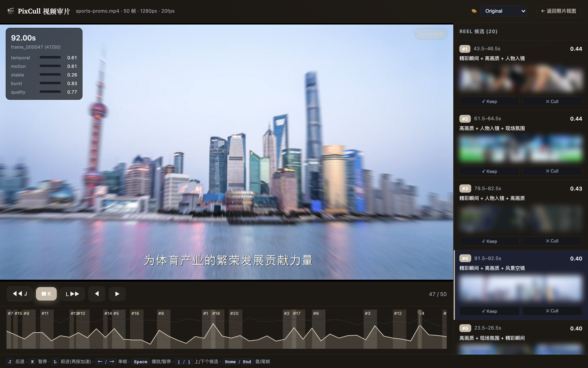Click the Space key hint in footer

click(140, 362)
